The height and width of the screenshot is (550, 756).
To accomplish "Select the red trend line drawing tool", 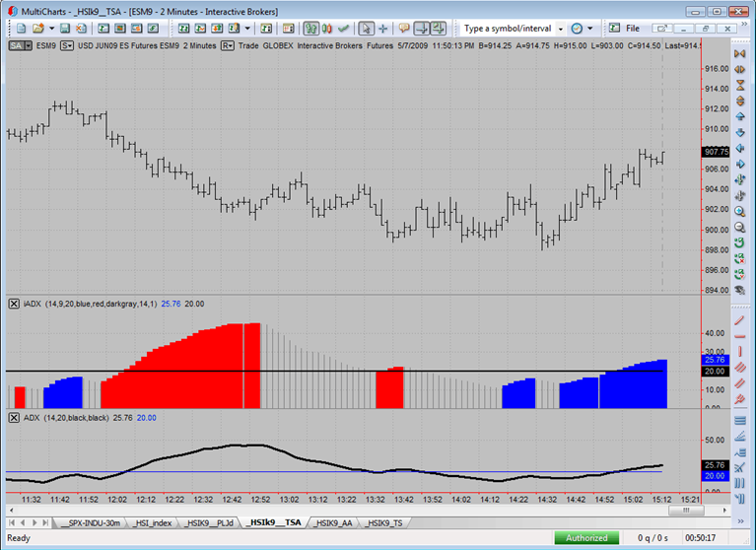I will pyautogui.click(x=739, y=320).
